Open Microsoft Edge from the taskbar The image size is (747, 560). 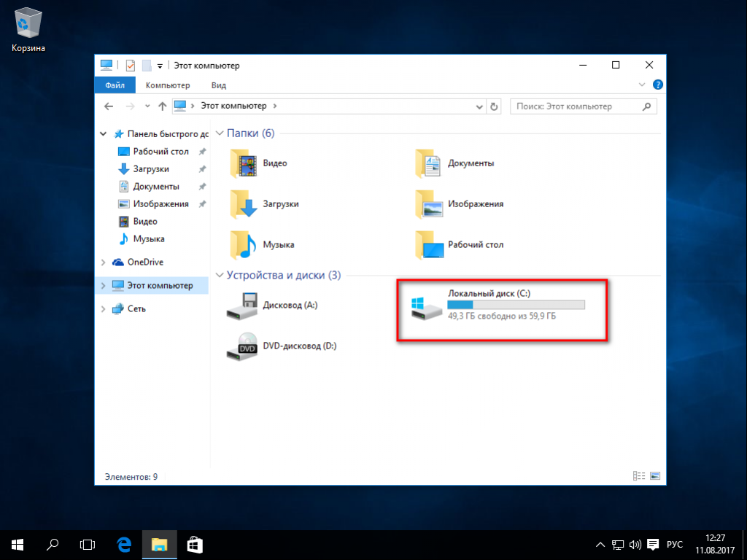[124, 544]
